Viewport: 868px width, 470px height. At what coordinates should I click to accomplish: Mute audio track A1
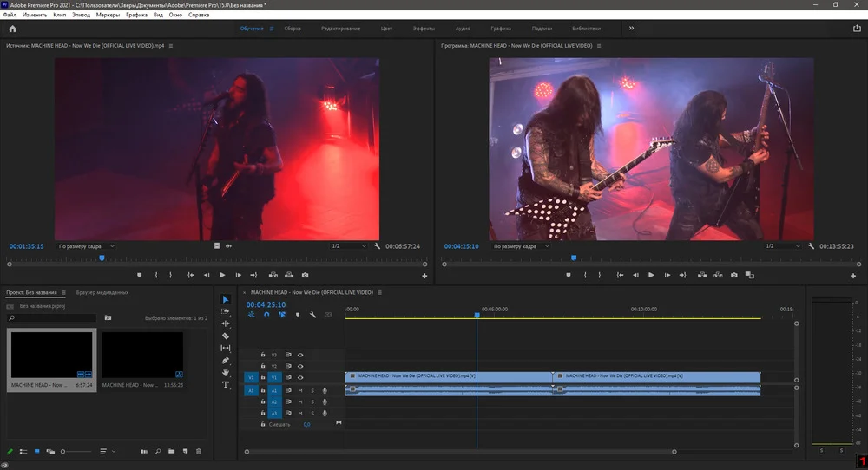click(x=300, y=391)
